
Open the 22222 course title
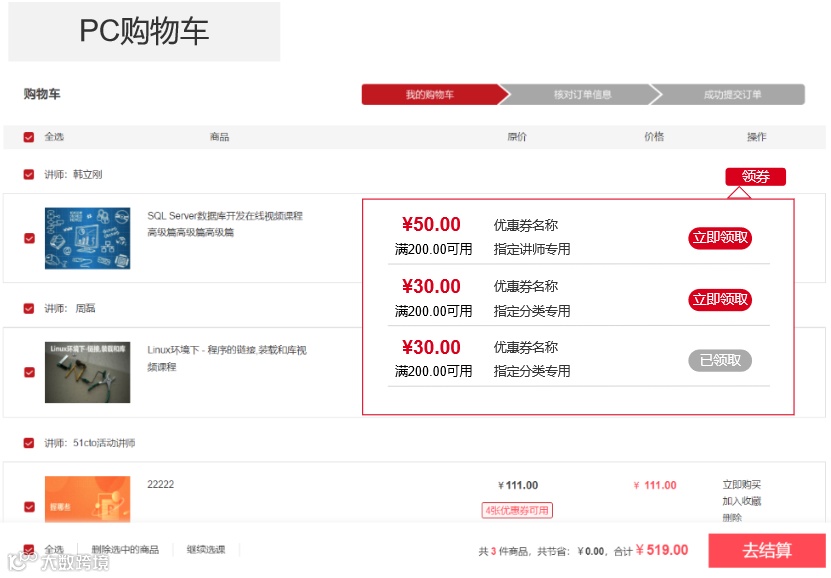pos(161,484)
